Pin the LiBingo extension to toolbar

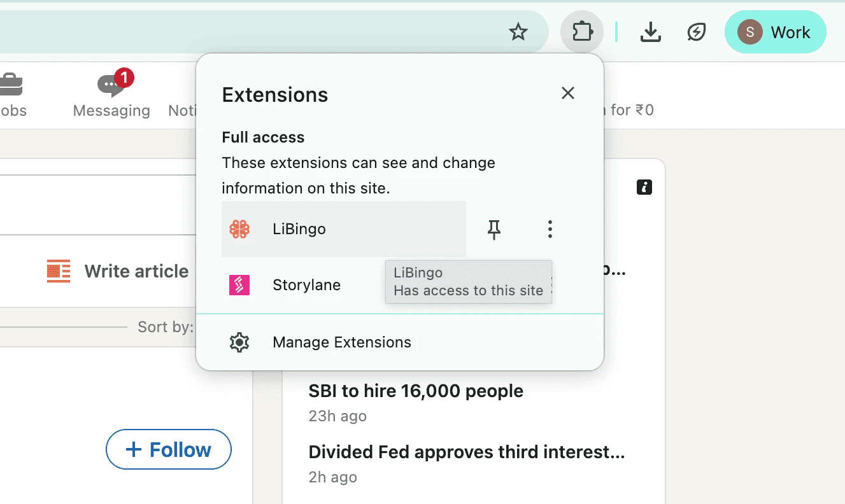(x=494, y=229)
